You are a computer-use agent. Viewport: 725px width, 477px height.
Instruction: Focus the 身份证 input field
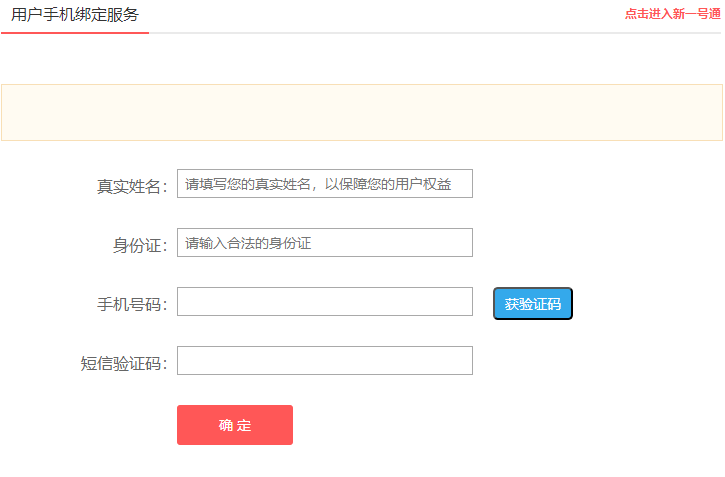pyautogui.click(x=324, y=243)
